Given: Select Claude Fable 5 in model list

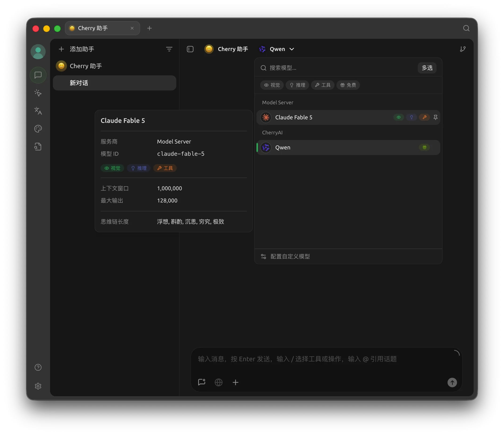Looking at the screenshot, I should (x=348, y=117).
